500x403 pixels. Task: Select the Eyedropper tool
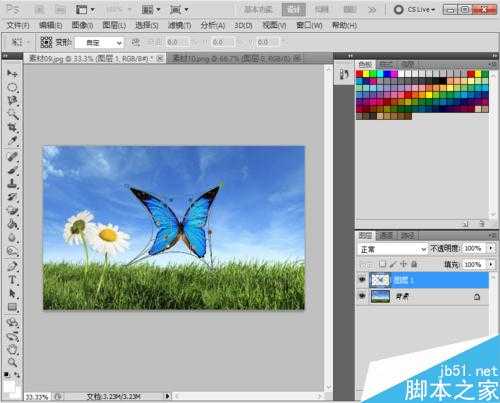pyautogui.click(x=12, y=141)
